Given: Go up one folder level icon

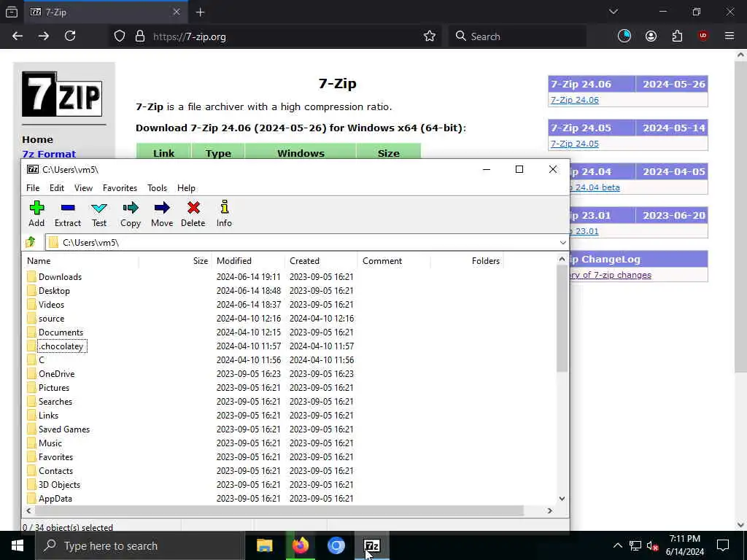Looking at the screenshot, I should click(31, 242).
